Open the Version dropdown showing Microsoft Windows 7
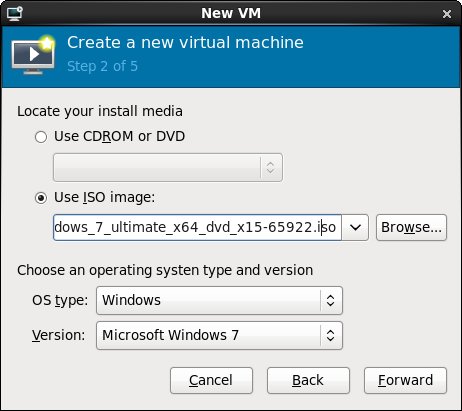Viewport: 462px width, 411px height. pos(219,335)
